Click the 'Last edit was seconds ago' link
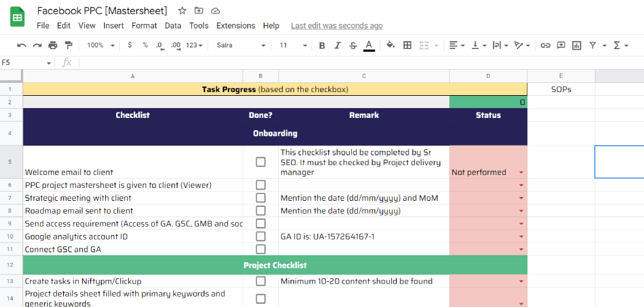This screenshot has height=307, width=644. pos(337,25)
